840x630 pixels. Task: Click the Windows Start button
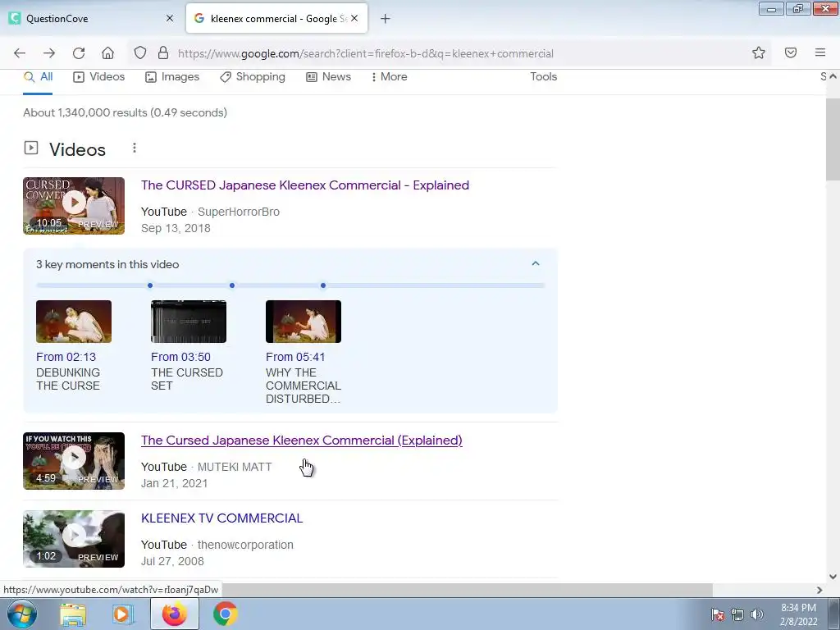[x=22, y=614]
